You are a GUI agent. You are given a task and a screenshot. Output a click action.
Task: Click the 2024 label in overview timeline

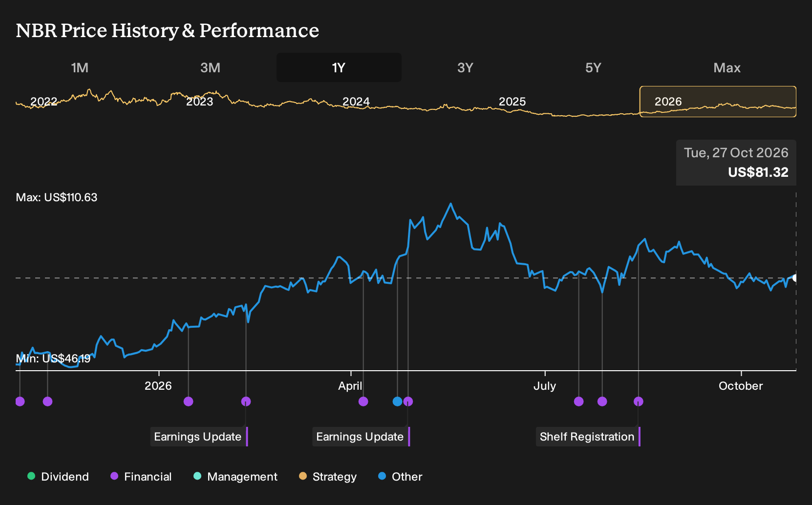click(356, 102)
